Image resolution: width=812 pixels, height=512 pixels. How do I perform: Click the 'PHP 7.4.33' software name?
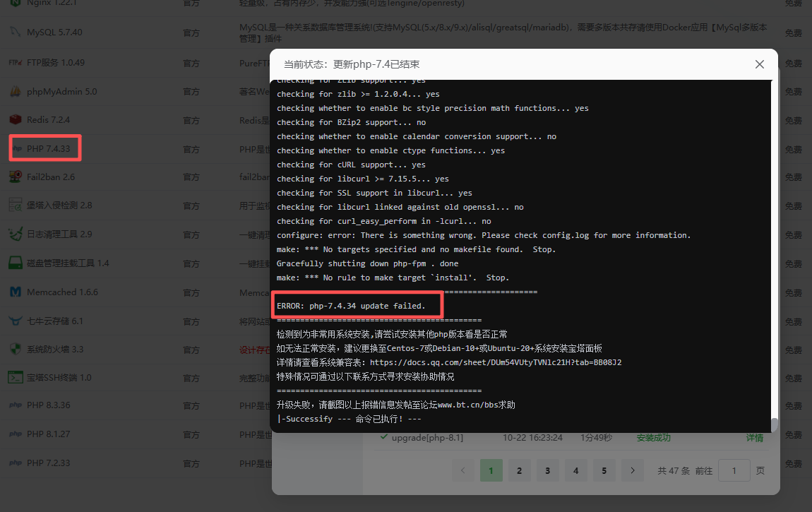48,149
